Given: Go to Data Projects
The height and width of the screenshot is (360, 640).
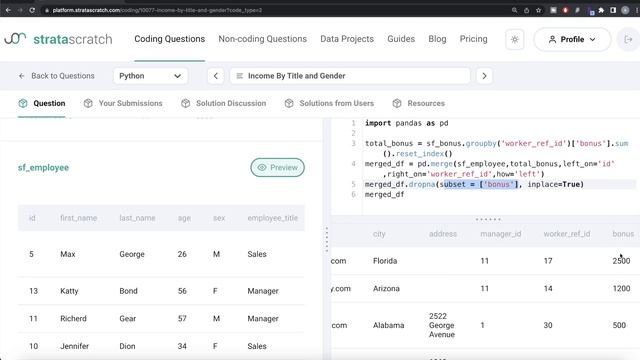Looking at the screenshot, I should coord(347,39).
